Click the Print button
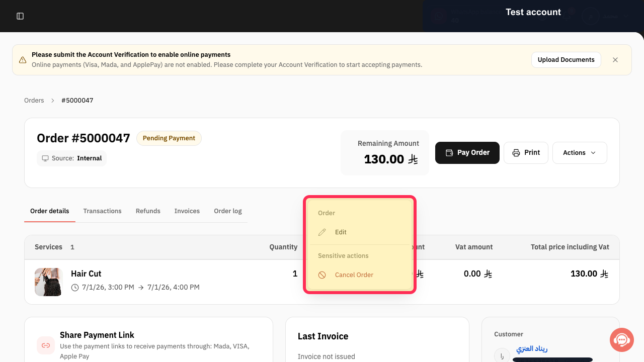The width and height of the screenshot is (644, 362). 526,153
